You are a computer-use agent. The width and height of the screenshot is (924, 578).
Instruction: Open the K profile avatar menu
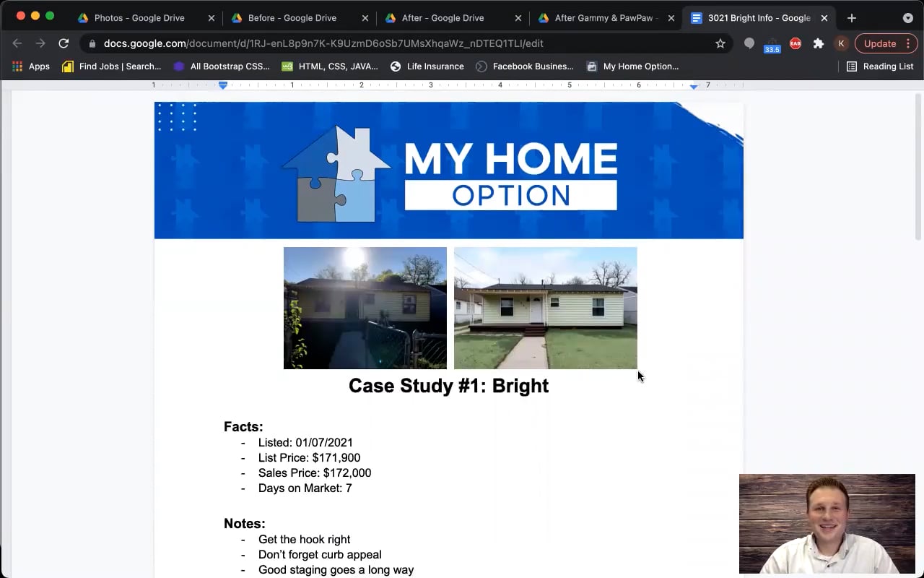coord(841,43)
